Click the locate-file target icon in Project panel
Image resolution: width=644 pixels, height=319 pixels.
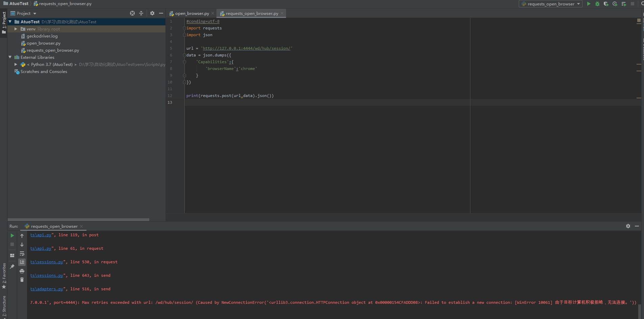tap(132, 13)
